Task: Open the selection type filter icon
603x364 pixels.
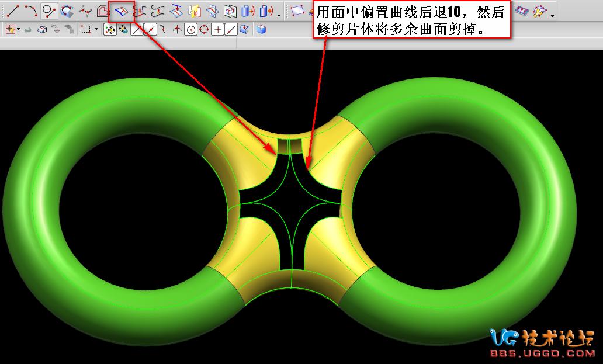Action: pyautogui.click(x=10, y=29)
